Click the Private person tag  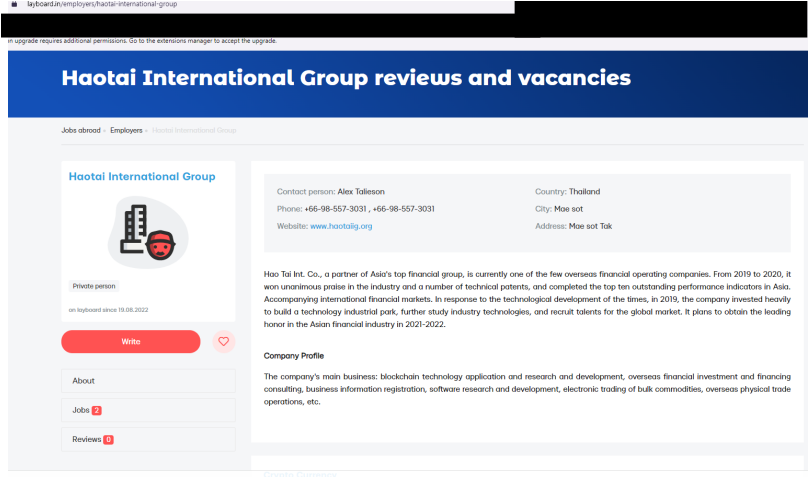tap(93, 286)
